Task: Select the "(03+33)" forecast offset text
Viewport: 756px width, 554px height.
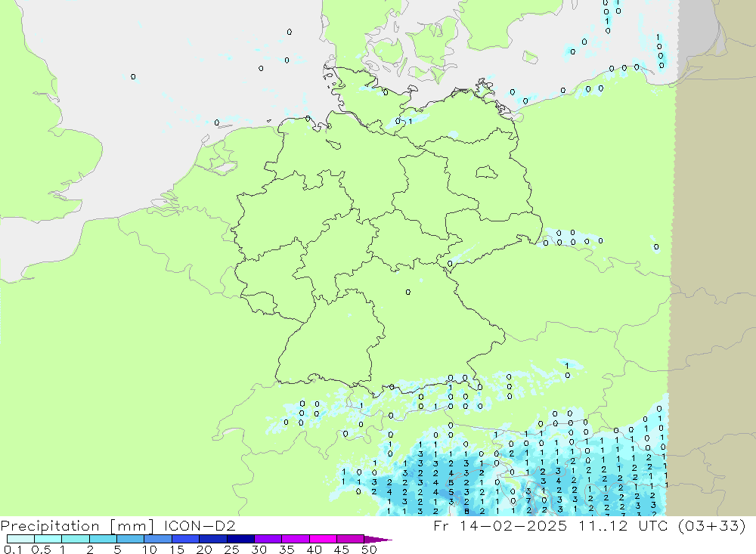Action: tap(711, 525)
